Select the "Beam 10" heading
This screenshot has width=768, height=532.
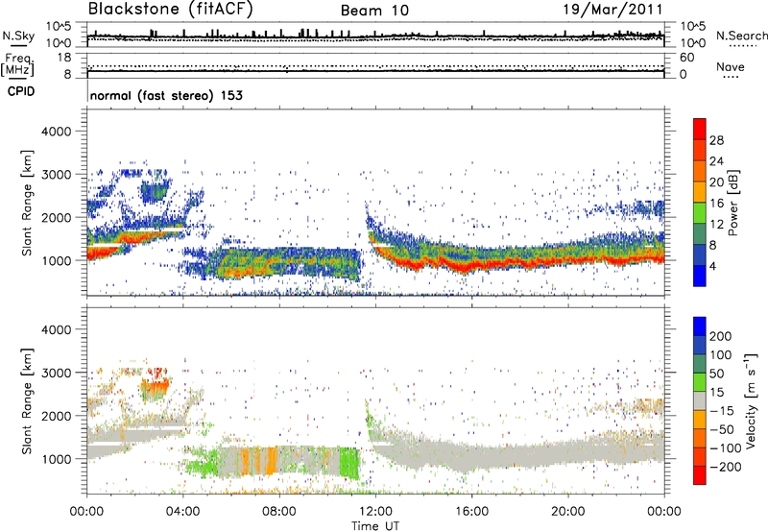tap(374, 11)
